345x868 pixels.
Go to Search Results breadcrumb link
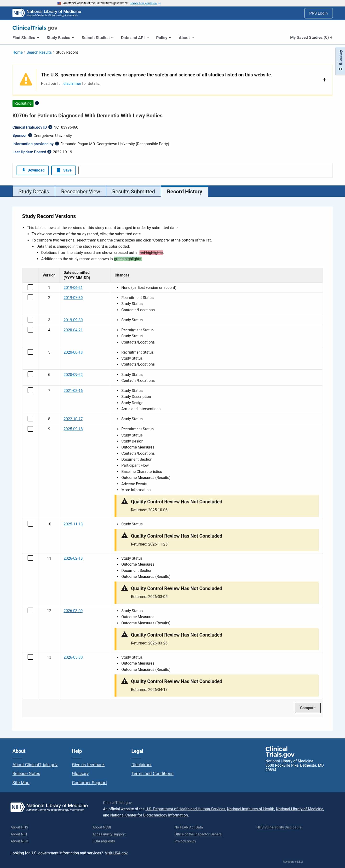[x=39, y=52]
